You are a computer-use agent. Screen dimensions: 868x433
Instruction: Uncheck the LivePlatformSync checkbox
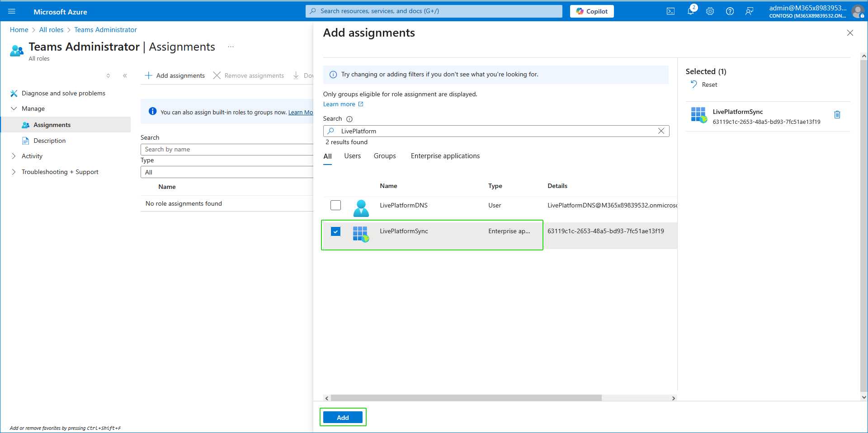pos(335,231)
